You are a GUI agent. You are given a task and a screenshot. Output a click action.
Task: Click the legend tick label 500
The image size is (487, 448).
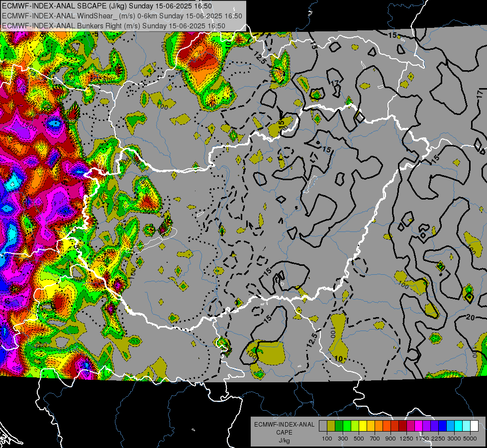[359, 439]
